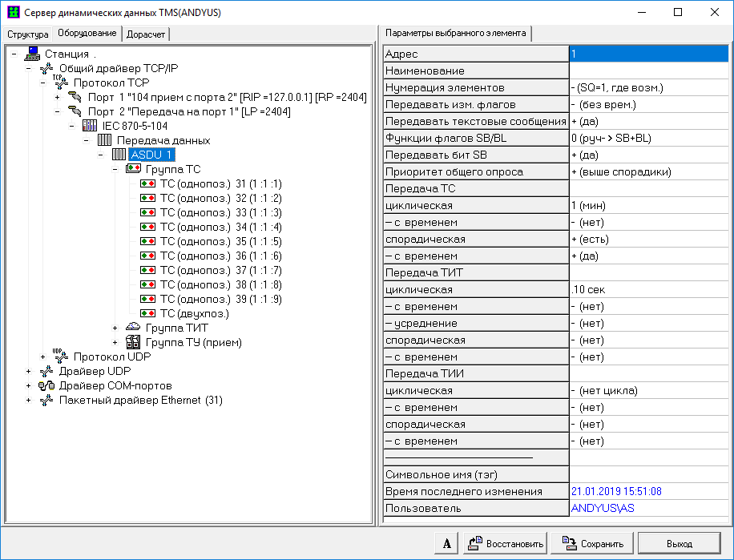Viewport: 734px width, 560px height.
Task: Click the Адрес value field
Action: [647, 54]
